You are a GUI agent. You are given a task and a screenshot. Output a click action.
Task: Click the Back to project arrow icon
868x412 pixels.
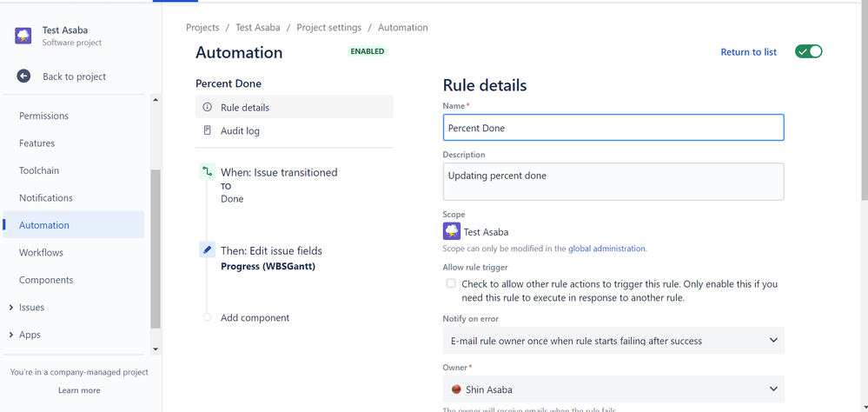point(23,76)
